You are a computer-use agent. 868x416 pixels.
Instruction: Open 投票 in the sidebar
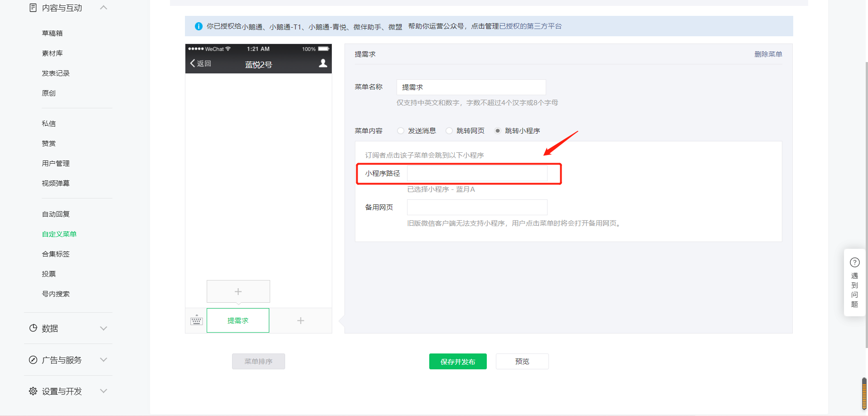[49, 274]
